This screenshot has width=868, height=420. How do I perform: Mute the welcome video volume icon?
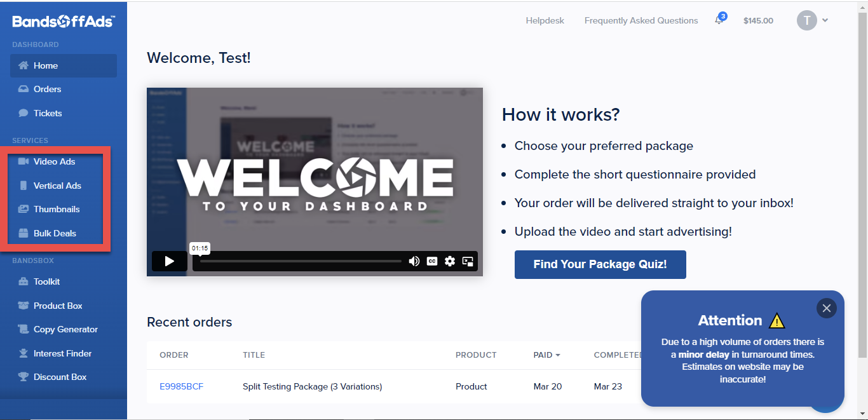click(x=414, y=261)
